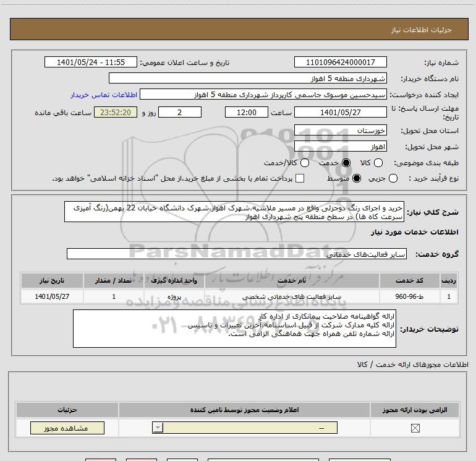
Task: Click the توضیحات خریدار notes text area
Action: 234,329
